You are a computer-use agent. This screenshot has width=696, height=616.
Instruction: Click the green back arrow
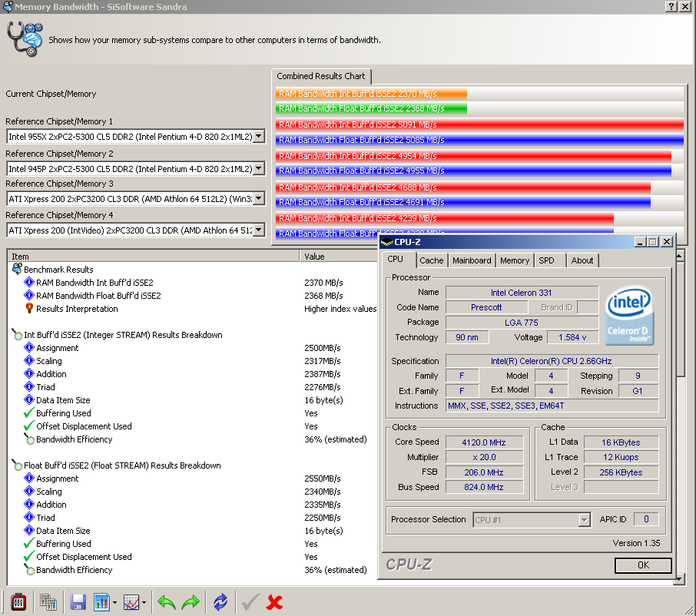click(167, 602)
